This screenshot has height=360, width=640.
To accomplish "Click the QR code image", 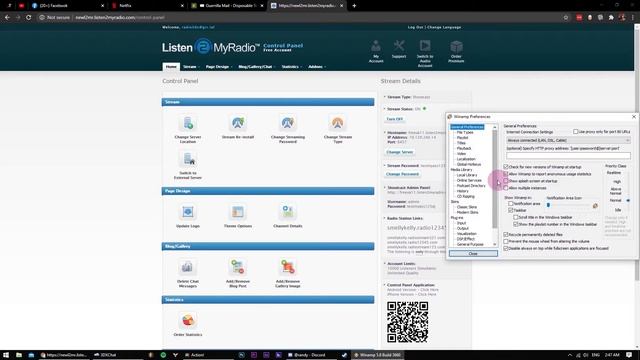I will pos(407,322).
